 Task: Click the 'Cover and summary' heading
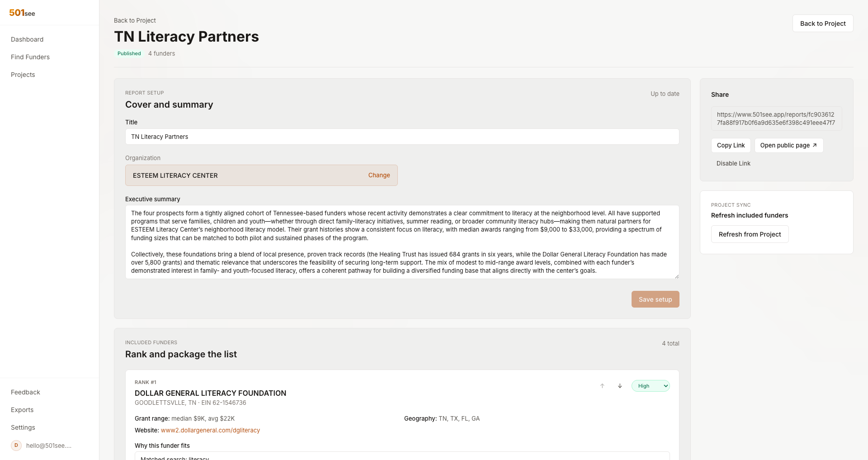click(x=169, y=104)
